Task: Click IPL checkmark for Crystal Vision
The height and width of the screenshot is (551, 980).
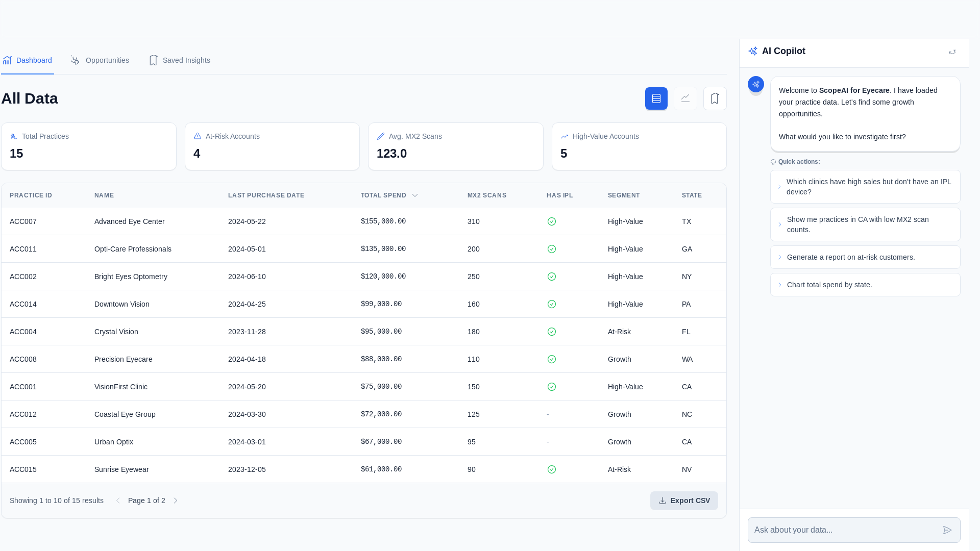Action: click(552, 332)
